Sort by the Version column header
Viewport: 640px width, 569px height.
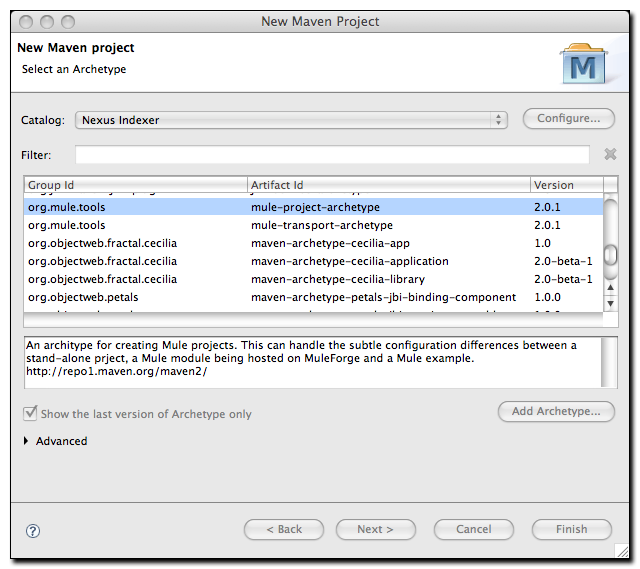(x=565, y=185)
